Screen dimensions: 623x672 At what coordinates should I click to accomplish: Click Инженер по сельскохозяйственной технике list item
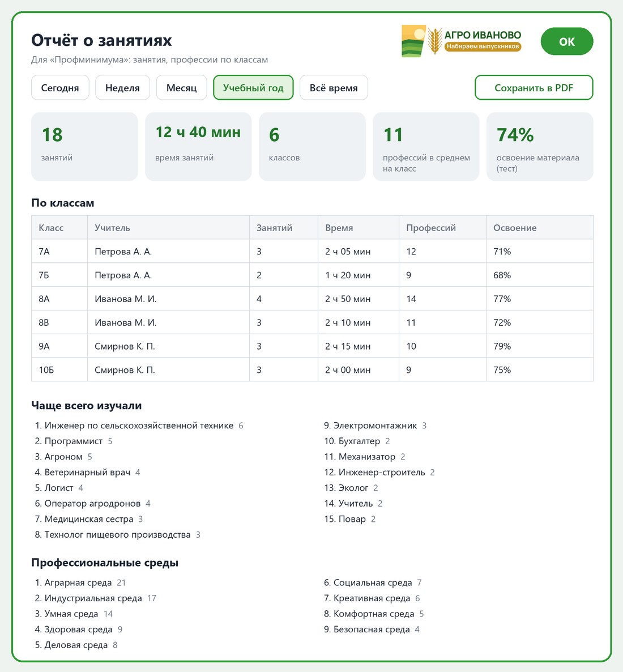[x=139, y=426]
